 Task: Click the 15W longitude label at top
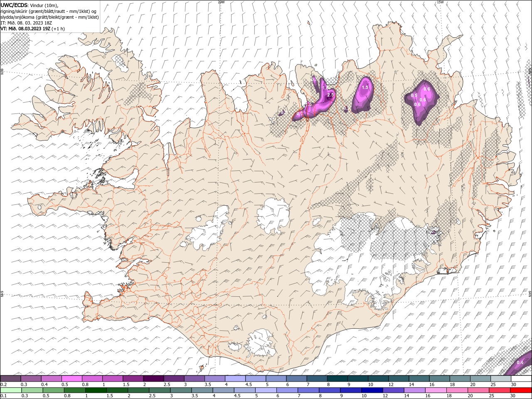click(440, 2)
